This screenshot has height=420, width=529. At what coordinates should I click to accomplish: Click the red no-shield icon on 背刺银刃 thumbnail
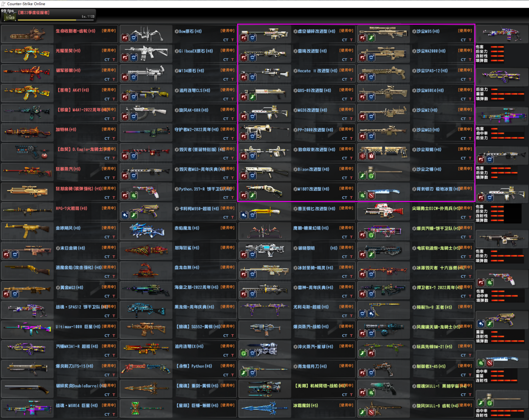371,195
